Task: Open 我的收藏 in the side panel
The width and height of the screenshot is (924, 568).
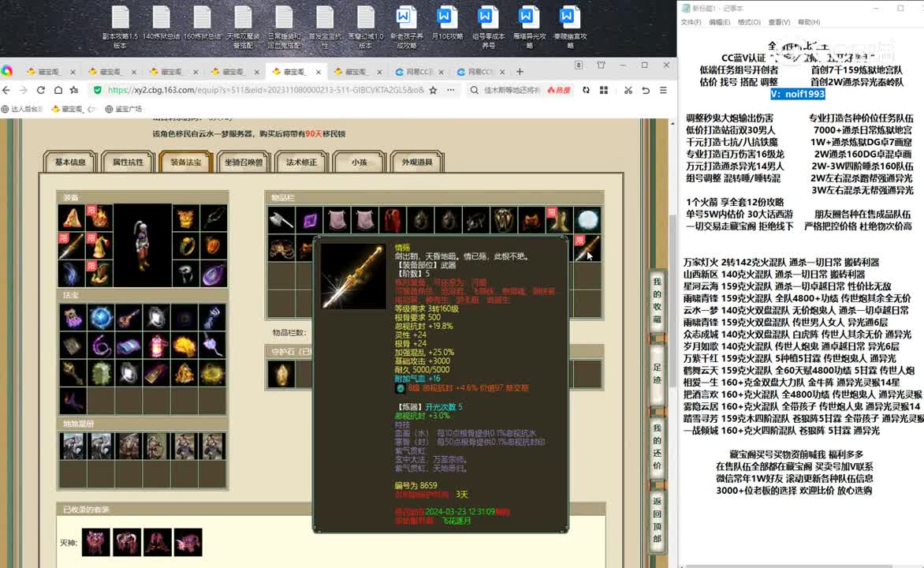Action: click(657, 301)
